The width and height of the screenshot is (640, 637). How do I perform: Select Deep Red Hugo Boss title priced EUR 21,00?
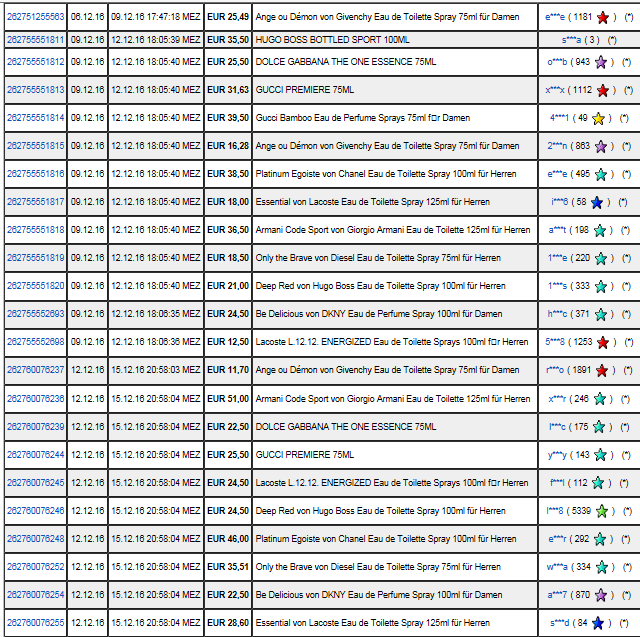(x=380, y=286)
